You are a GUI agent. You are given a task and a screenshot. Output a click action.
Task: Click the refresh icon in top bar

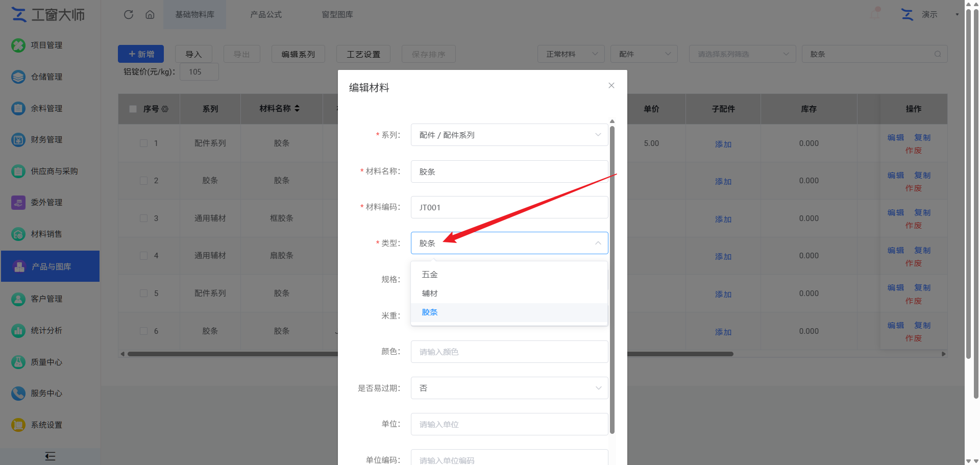point(129,14)
